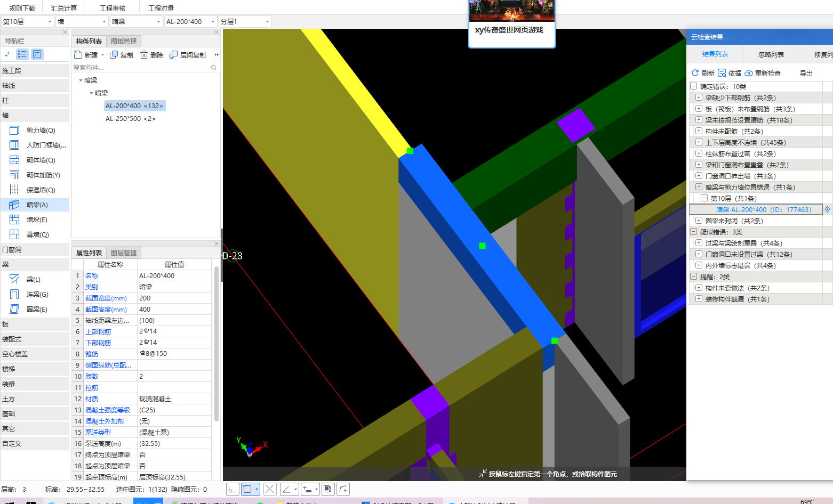Toggle the detailed list view icon in 导航栏

(37, 54)
